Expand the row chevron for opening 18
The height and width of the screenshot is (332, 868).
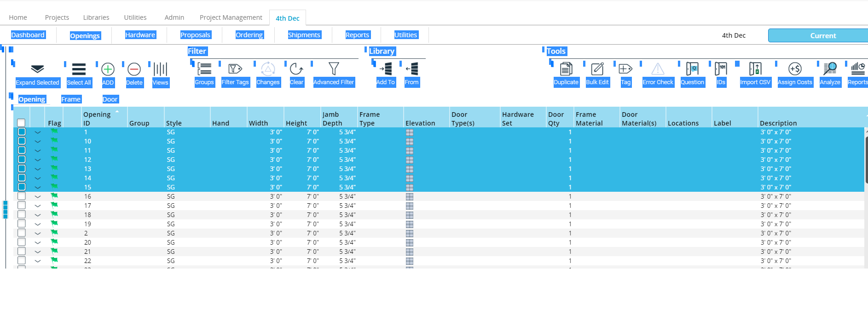pyautogui.click(x=38, y=215)
